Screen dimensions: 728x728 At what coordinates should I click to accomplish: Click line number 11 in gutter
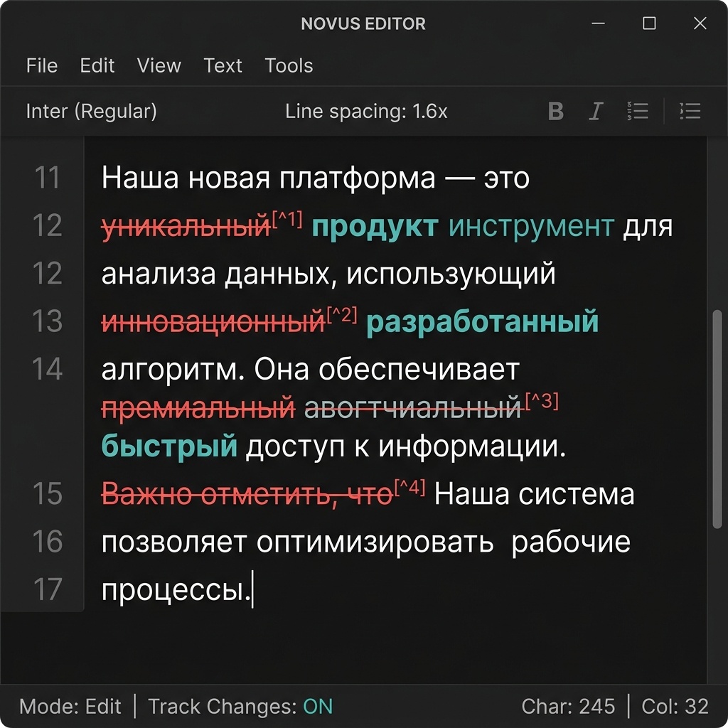(x=48, y=177)
